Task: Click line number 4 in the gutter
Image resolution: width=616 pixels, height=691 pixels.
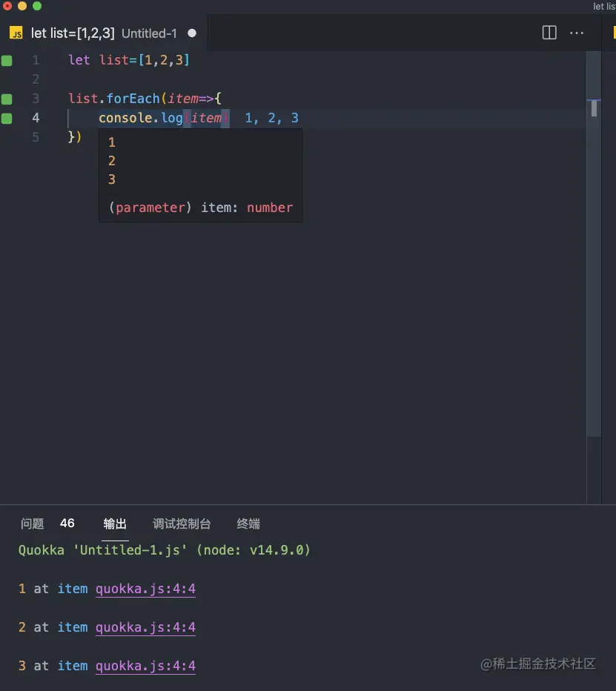Action: (x=36, y=118)
